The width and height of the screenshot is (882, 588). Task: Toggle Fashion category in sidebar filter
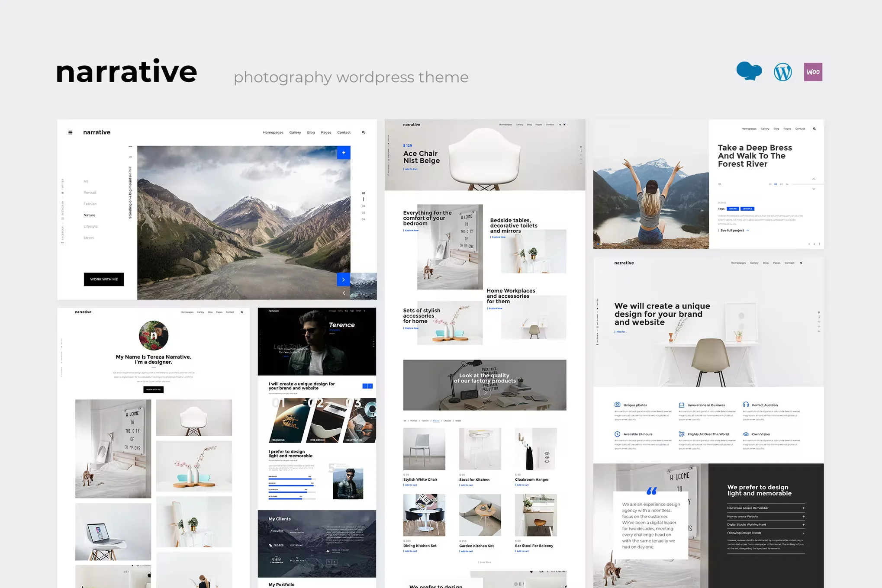pyautogui.click(x=90, y=205)
